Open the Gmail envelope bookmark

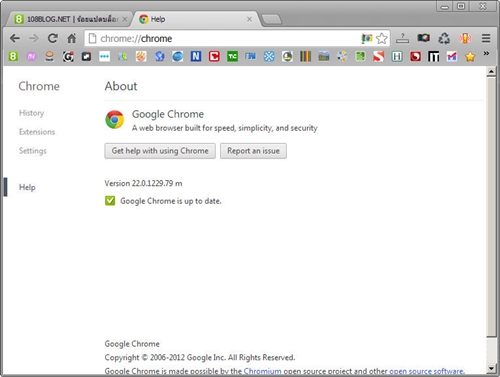[452, 57]
